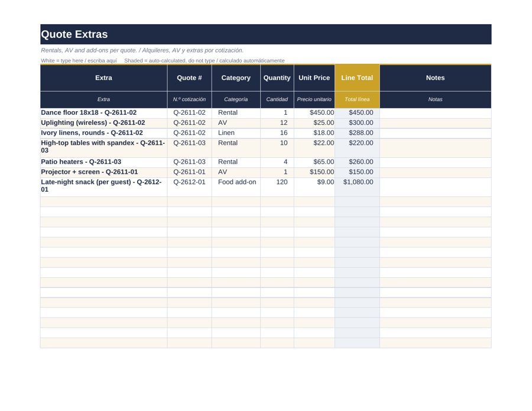Select 'Dance floor 18x18 - Q-2611-02' cell
The width and height of the screenshot is (532, 411).
pyautogui.click(x=104, y=113)
